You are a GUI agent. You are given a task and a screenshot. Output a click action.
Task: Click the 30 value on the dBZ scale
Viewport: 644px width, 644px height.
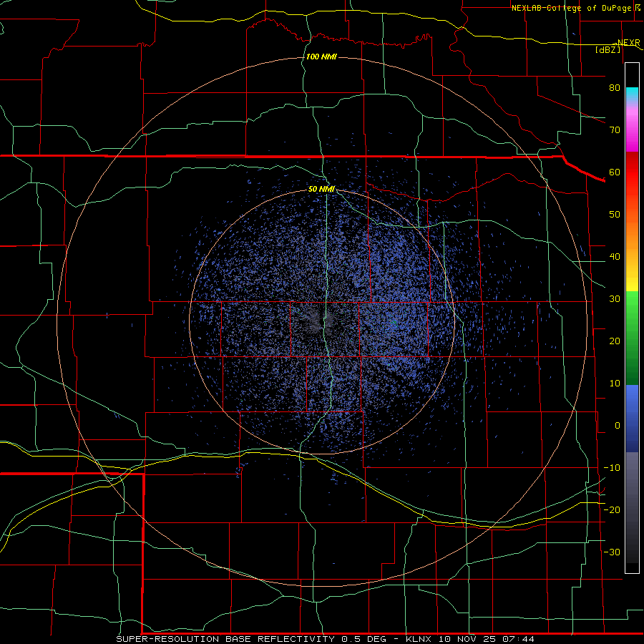[615, 298]
